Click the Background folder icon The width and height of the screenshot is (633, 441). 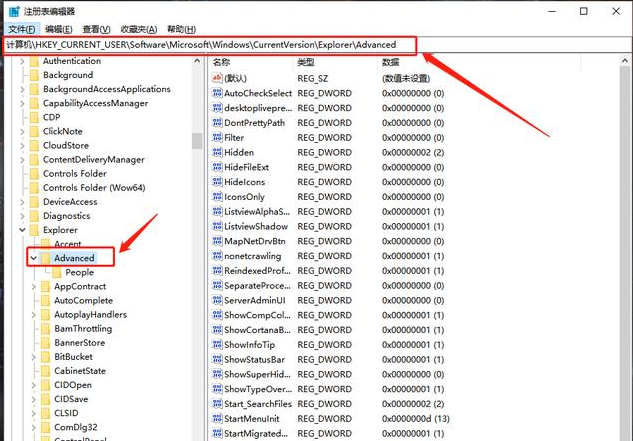34,75
